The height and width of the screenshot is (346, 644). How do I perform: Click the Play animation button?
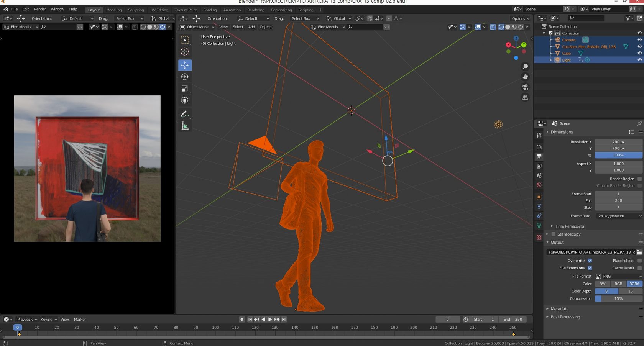(x=270, y=320)
